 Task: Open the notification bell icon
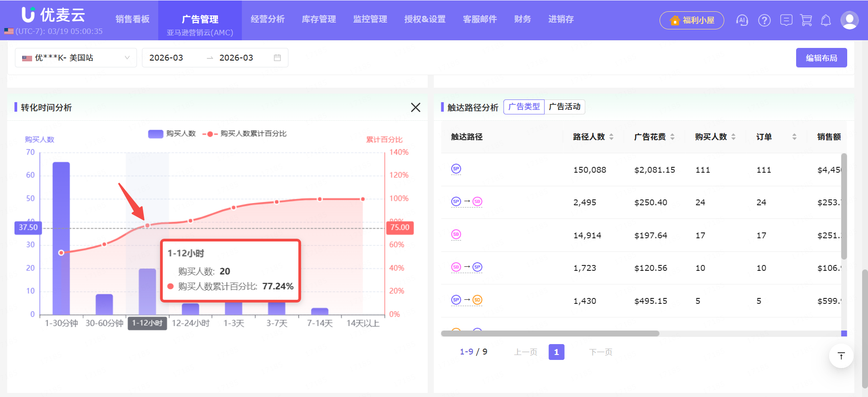click(x=826, y=20)
